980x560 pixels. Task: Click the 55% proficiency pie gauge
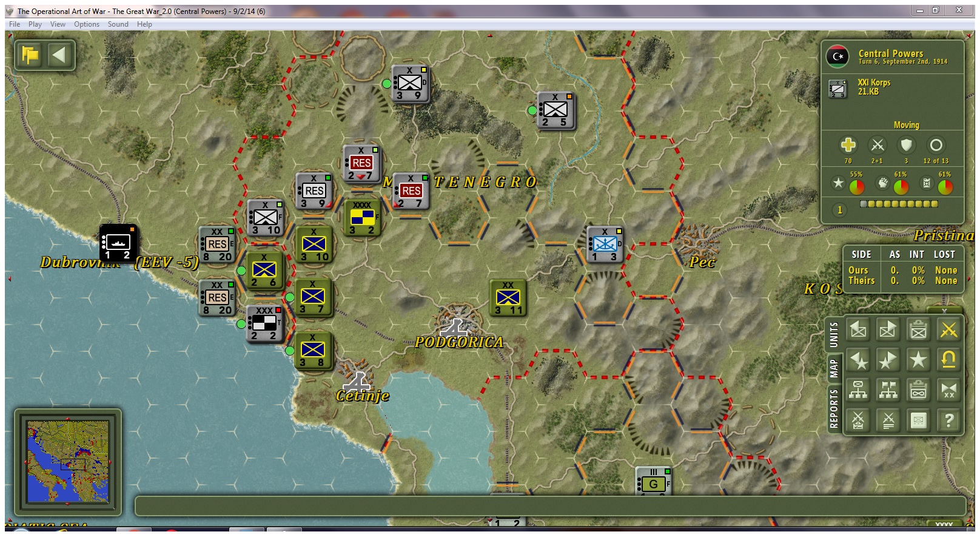tap(856, 187)
